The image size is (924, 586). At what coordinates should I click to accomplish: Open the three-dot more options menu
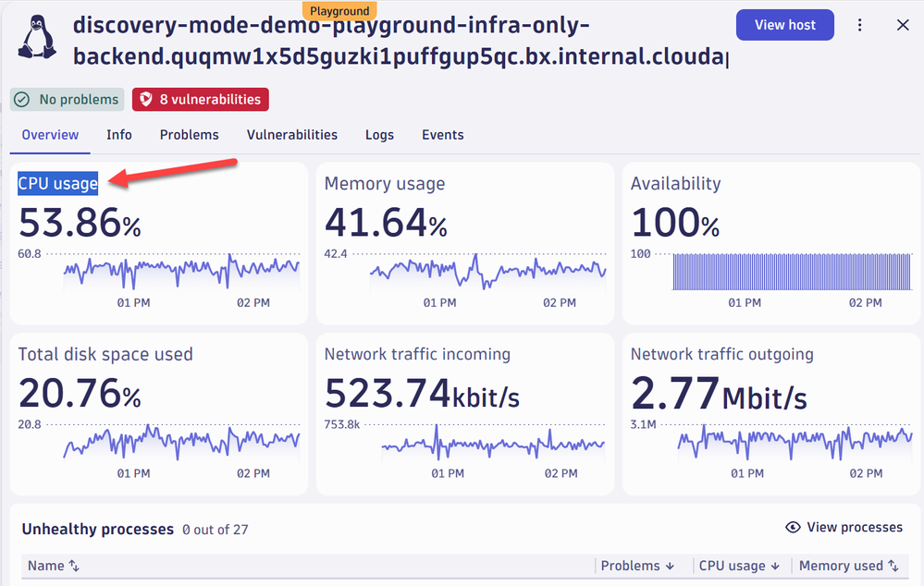click(860, 25)
